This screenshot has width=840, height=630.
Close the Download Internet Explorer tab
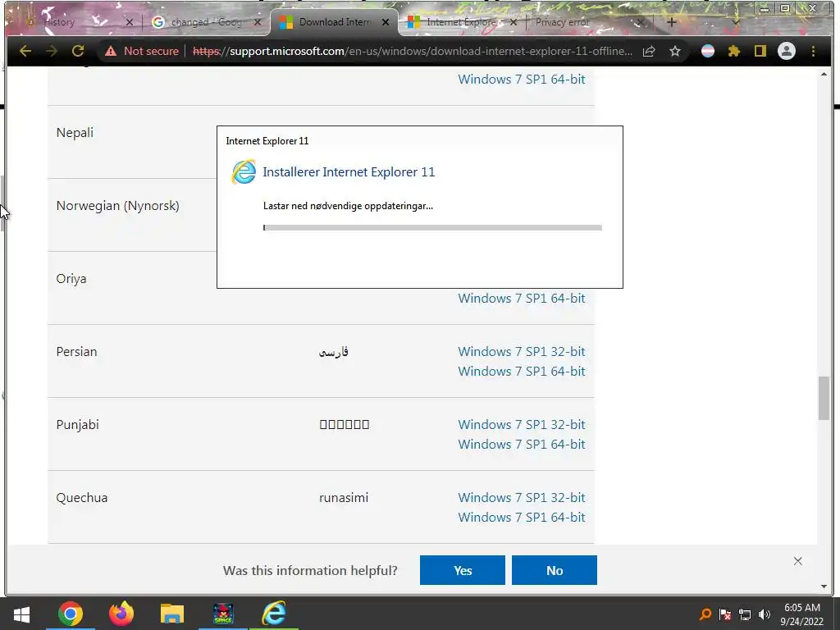[386, 22]
